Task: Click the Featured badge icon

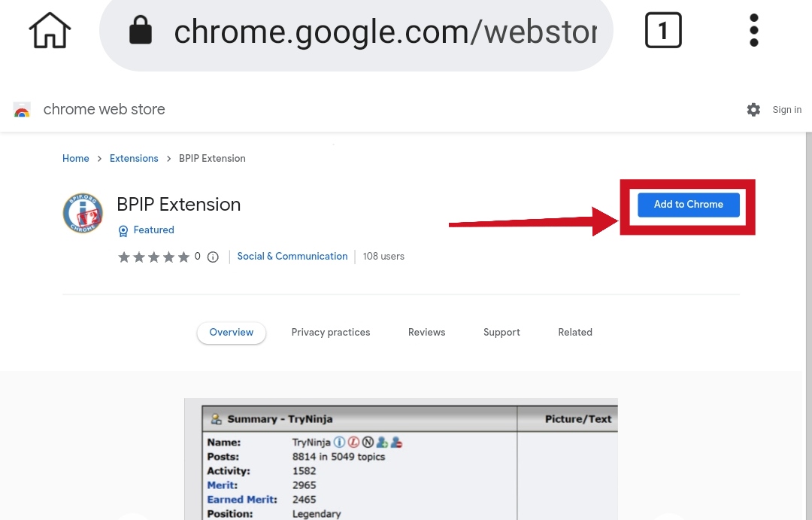Action: tap(123, 231)
